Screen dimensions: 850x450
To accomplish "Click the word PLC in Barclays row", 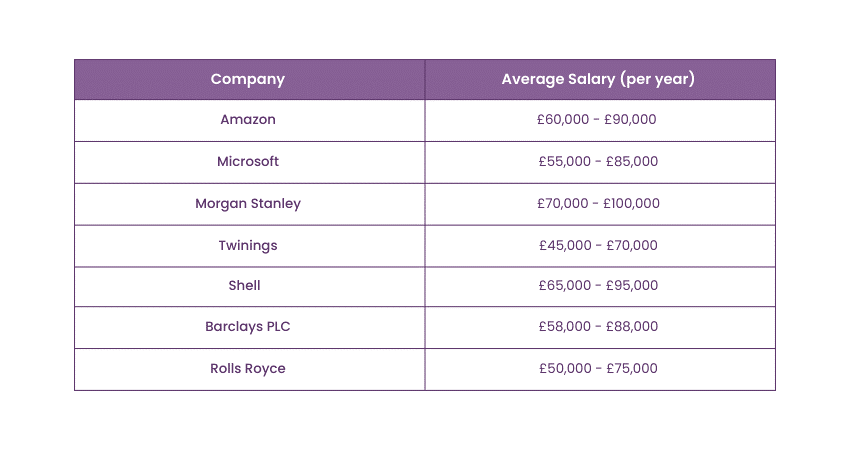I will coord(276,327).
